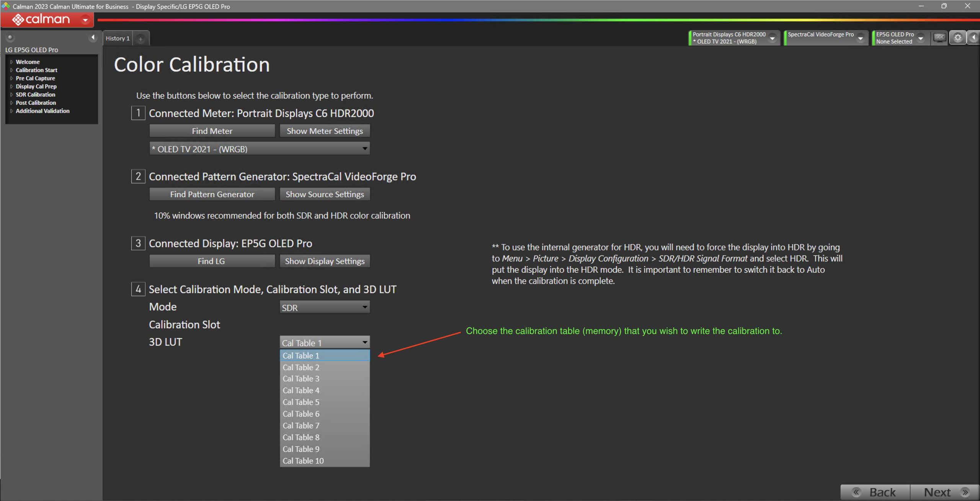The width and height of the screenshot is (980, 501).
Task: Click the Calman menu dropdown arrow
Action: (85, 20)
